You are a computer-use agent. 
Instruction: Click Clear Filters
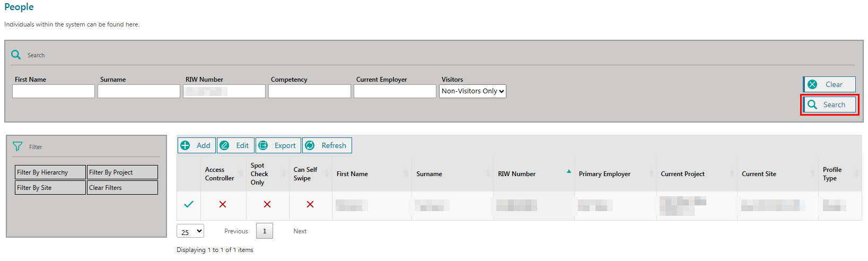coord(122,188)
